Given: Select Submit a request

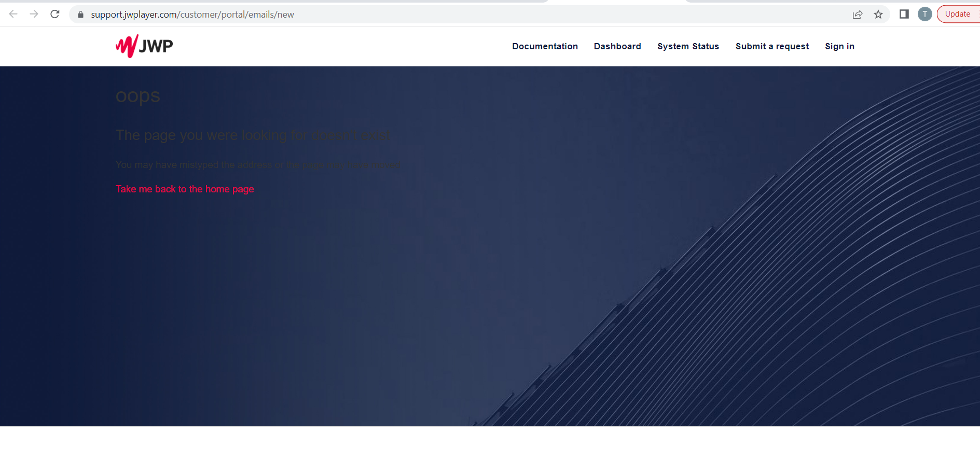Looking at the screenshot, I should click(x=772, y=46).
